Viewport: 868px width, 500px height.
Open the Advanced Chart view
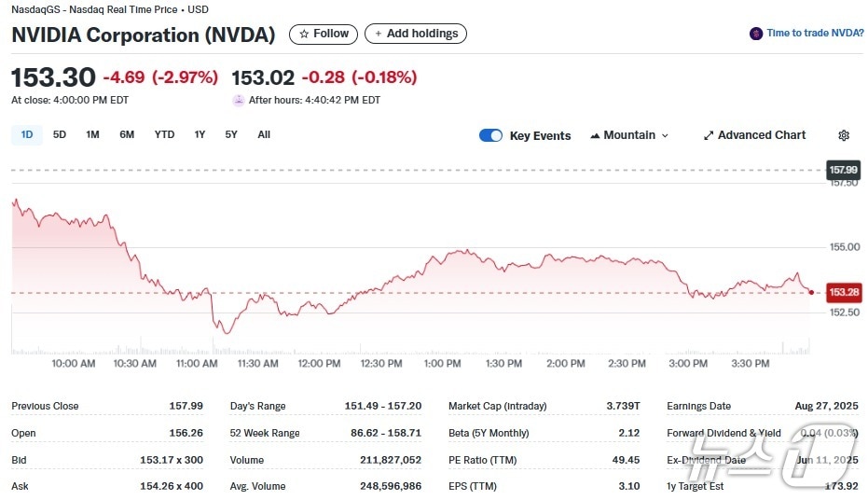click(761, 135)
